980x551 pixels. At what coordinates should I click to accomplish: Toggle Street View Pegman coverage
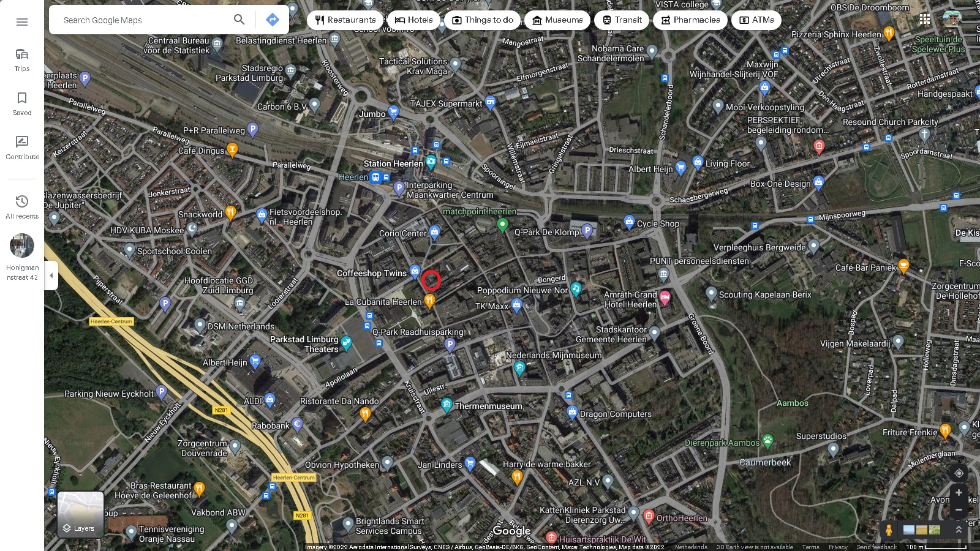[x=888, y=530]
